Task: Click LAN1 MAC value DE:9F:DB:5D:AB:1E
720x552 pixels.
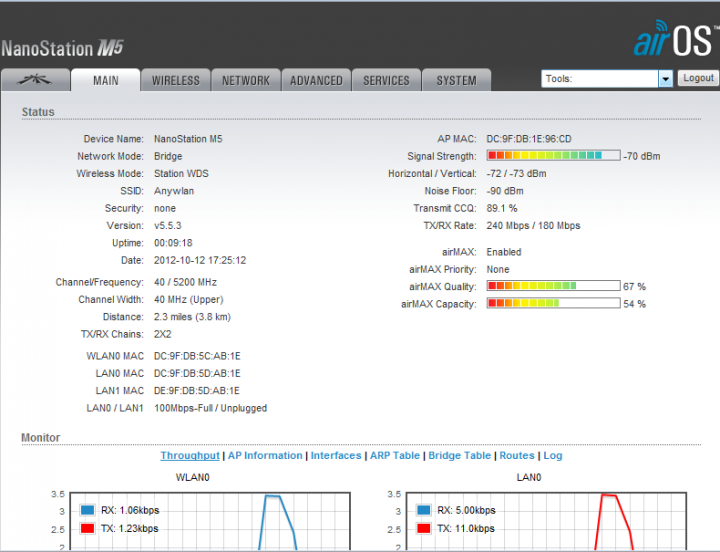Action: (197, 391)
